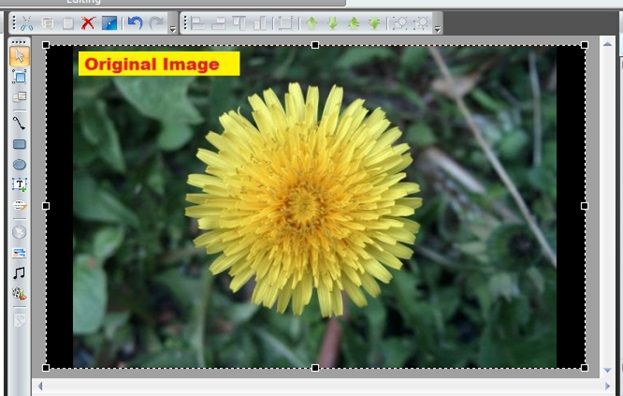Align objects to the right edge

coord(218,23)
